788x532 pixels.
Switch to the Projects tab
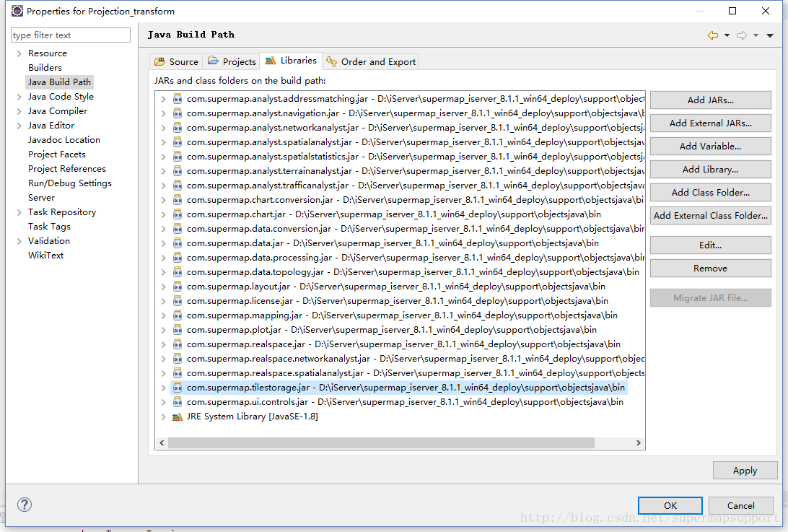click(232, 61)
